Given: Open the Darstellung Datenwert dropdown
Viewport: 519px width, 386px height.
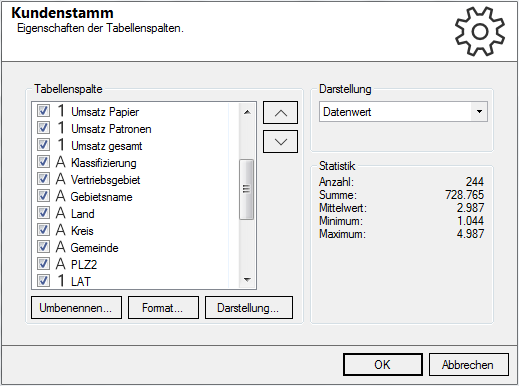Looking at the screenshot, I should click(x=403, y=112).
